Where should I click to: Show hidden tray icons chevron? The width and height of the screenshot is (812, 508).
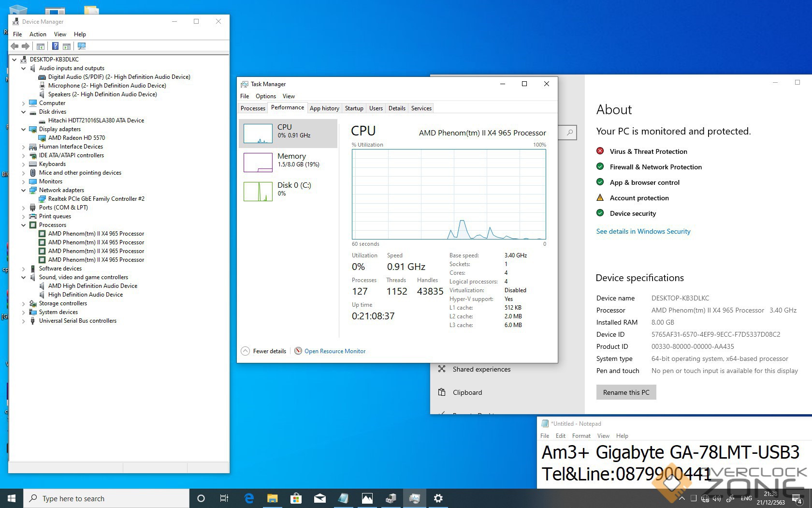[681, 498]
